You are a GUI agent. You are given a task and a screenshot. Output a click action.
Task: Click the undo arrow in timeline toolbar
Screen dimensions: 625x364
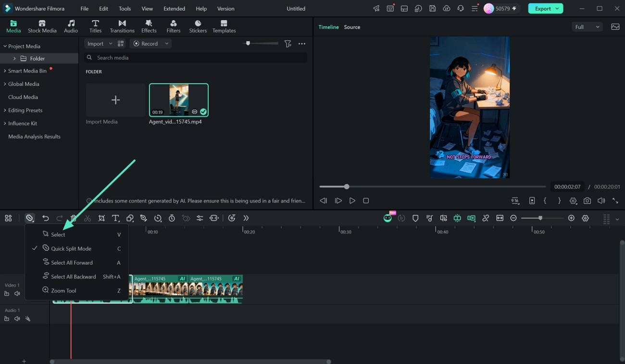46,218
